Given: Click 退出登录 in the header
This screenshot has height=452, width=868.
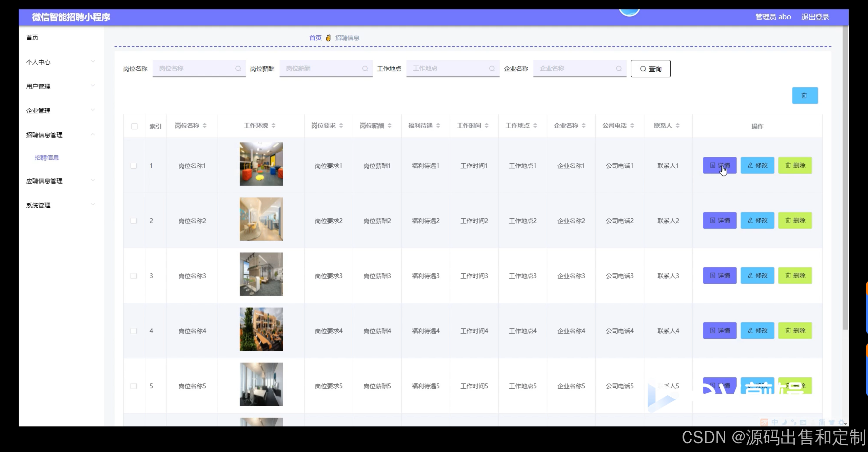Looking at the screenshot, I should 815,17.
